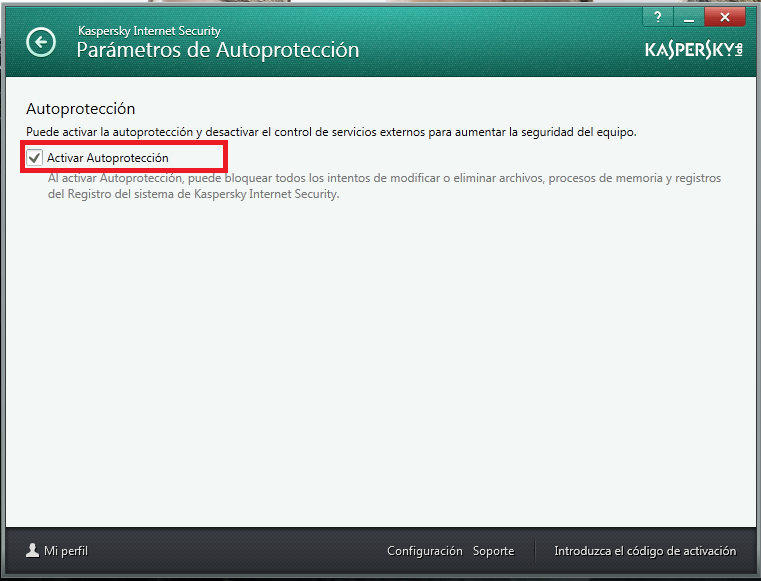This screenshot has width=761, height=581.
Task: Click the gray explanation starting 'Al activar Autoprotección'
Action: click(x=384, y=186)
